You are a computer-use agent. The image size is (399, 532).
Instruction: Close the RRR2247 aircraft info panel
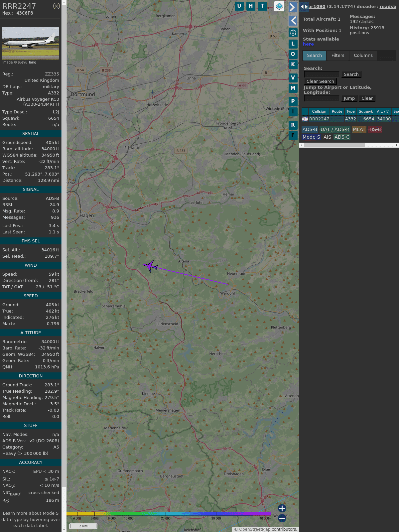pyautogui.click(x=57, y=6)
